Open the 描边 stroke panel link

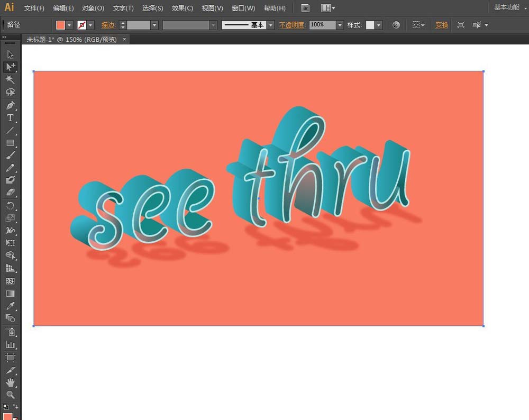(x=108, y=25)
